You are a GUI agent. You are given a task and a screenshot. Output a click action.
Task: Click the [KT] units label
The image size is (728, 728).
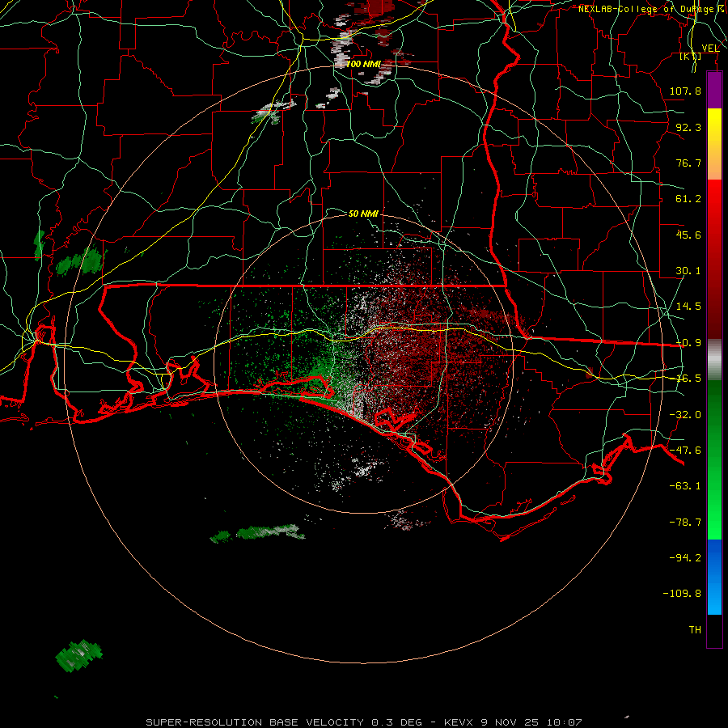coord(691,56)
